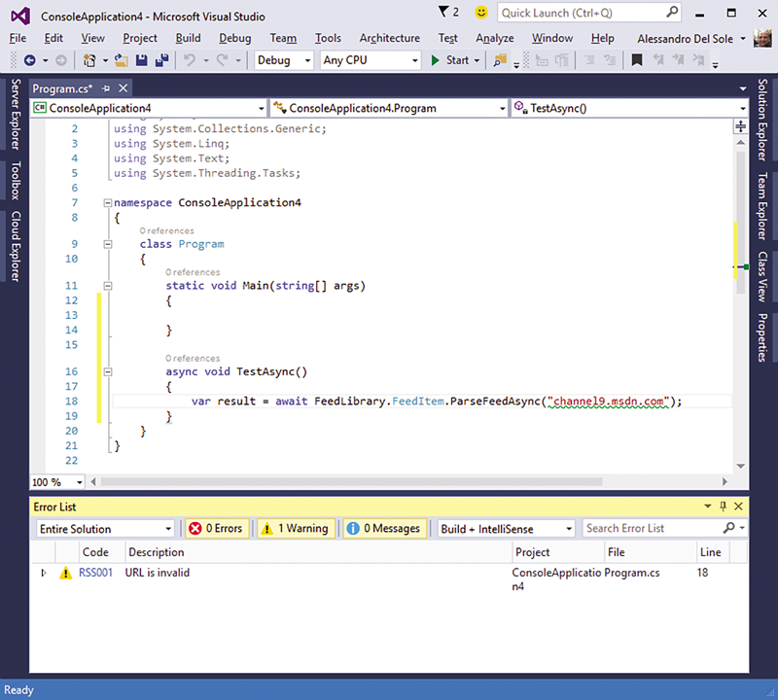778x700 pixels.
Task: Toggle auto hide pin on Error List
Action: tap(723, 506)
